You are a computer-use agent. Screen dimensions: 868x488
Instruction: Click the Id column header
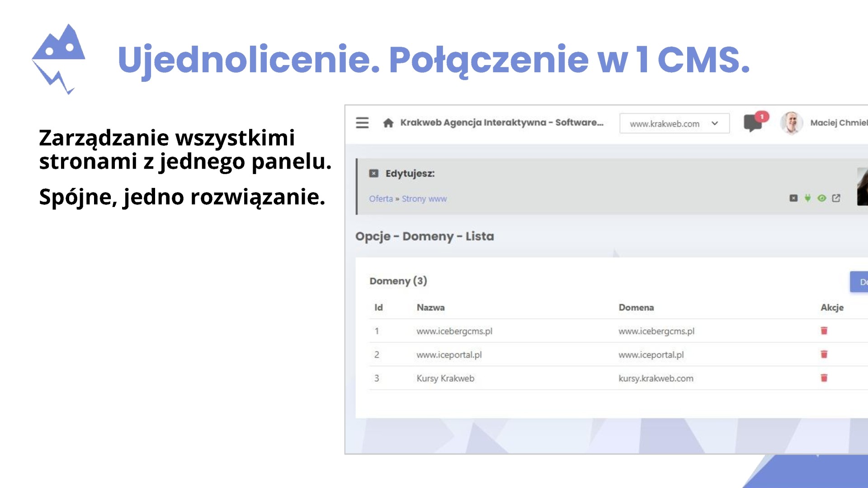(378, 308)
